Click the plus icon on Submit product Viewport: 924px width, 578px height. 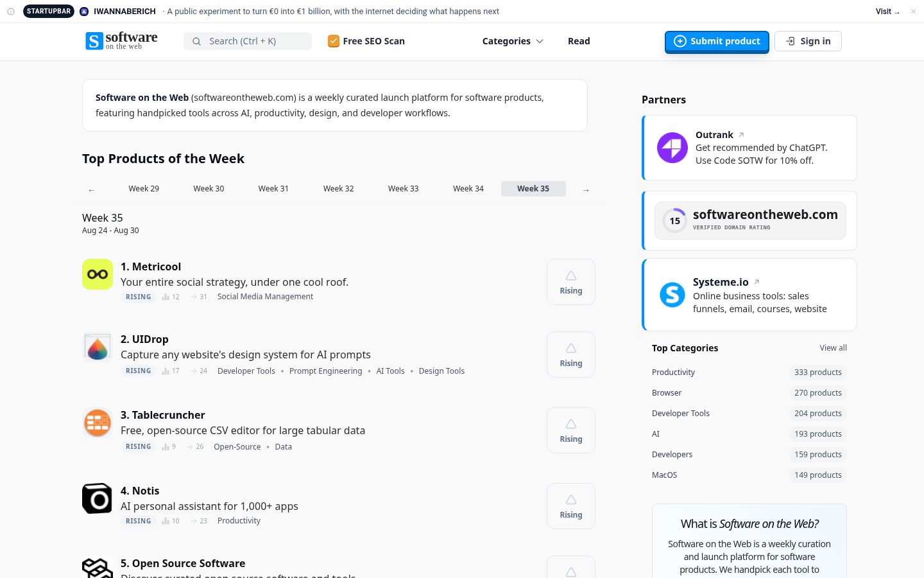coord(680,41)
